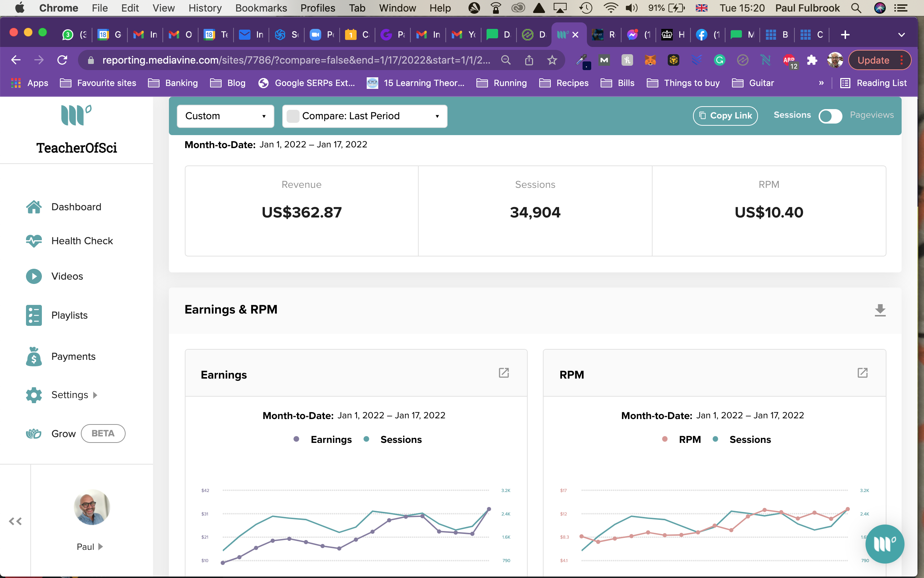Open the Window menu
The height and width of the screenshot is (578, 924).
(x=397, y=8)
